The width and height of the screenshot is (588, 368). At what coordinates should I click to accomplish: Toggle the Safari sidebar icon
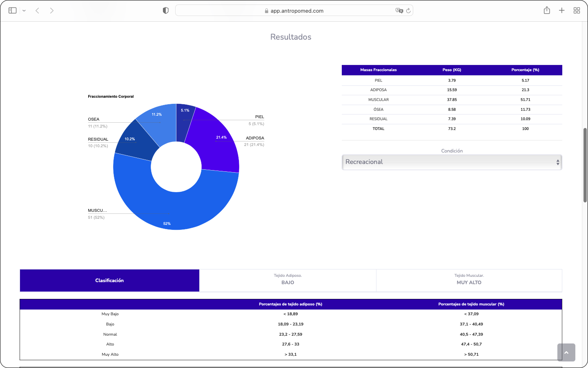[x=13, y=11]
